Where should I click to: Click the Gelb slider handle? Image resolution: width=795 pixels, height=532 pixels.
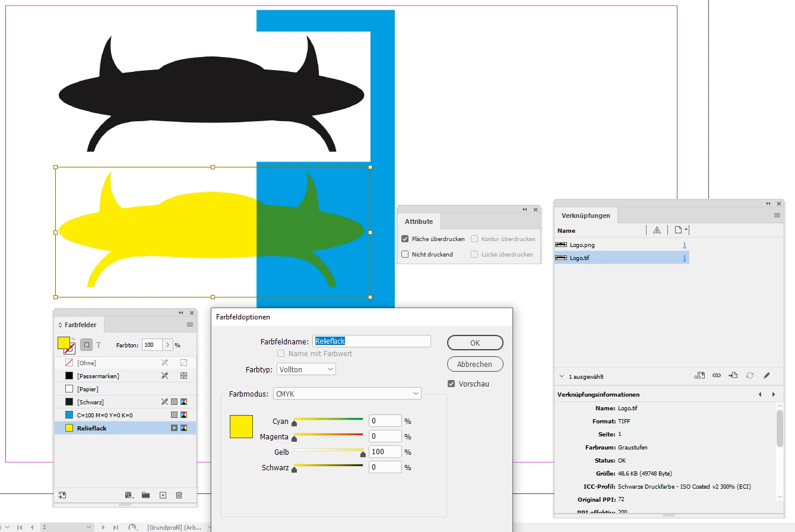coord(363,455)
